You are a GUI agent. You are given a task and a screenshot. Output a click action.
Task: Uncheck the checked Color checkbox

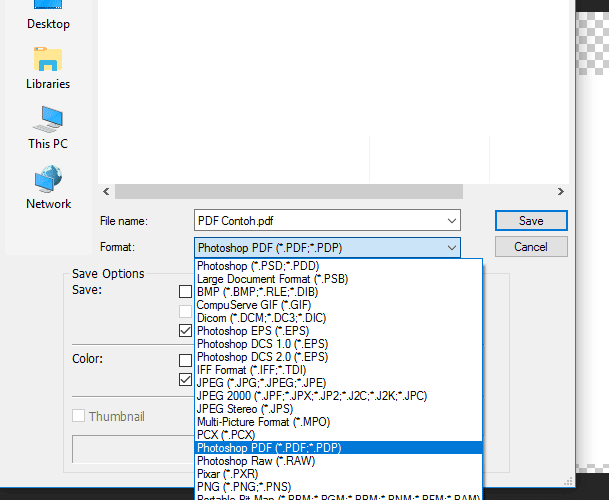tap(185, 380)
